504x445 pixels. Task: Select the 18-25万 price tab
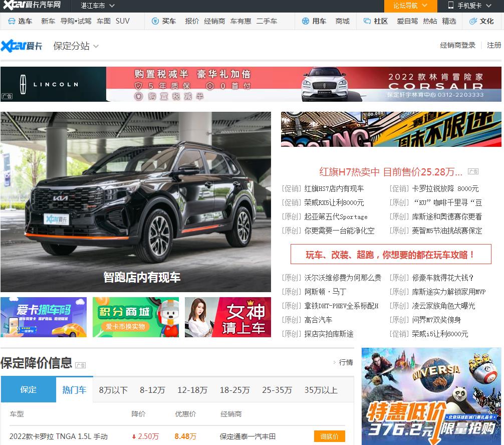(x=234, y=390)
